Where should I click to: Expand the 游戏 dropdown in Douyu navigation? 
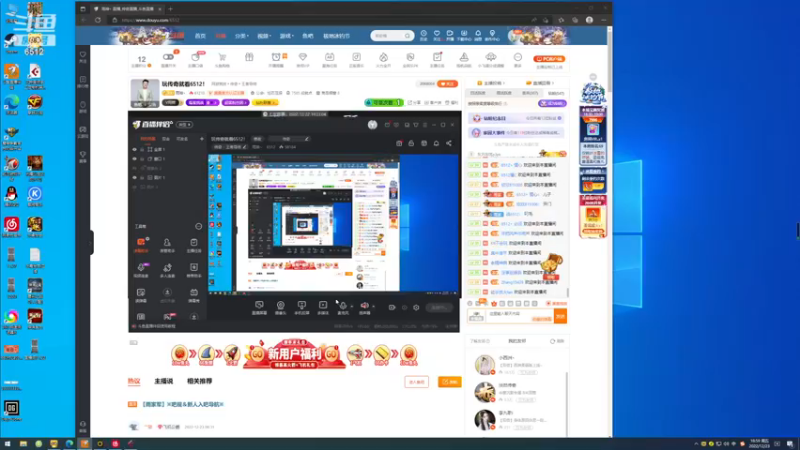pyautogui.click(x=286, y=36)
